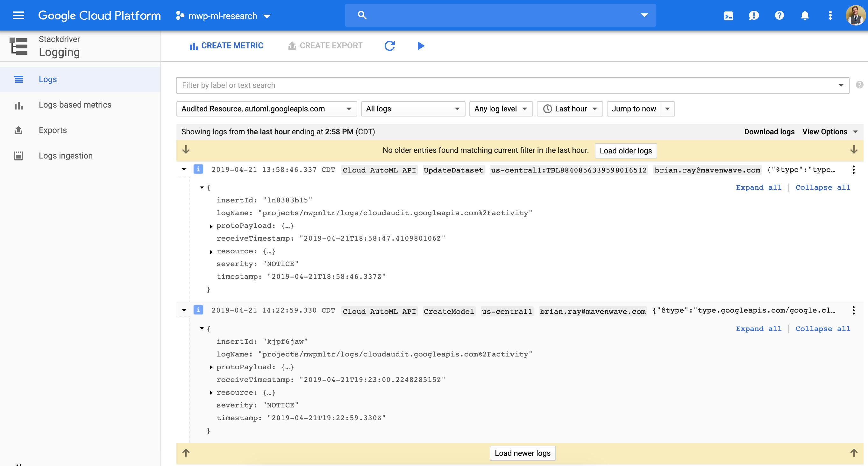Open the Jump to now dropdown arrow
Image resolution: width=868 pixels, height=466 pixels.
[667, 109]
